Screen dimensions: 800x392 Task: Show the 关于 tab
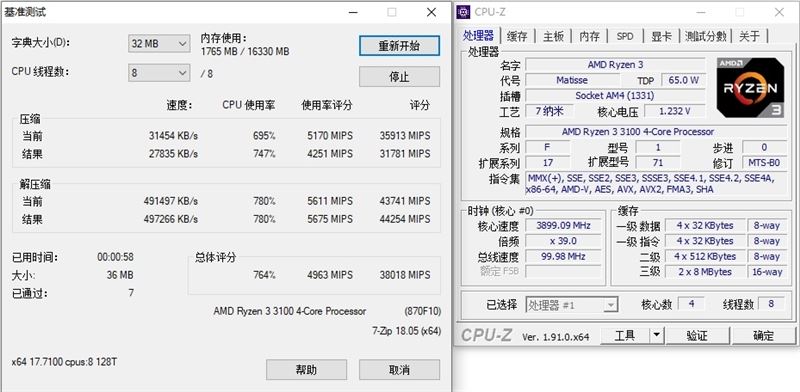(749, 36)
